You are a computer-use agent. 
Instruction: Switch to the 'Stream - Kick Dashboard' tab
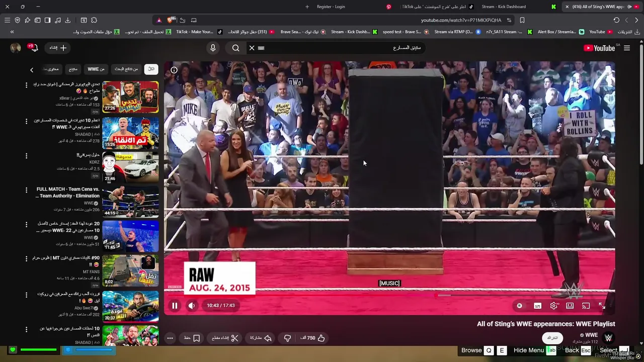[518, 7]
